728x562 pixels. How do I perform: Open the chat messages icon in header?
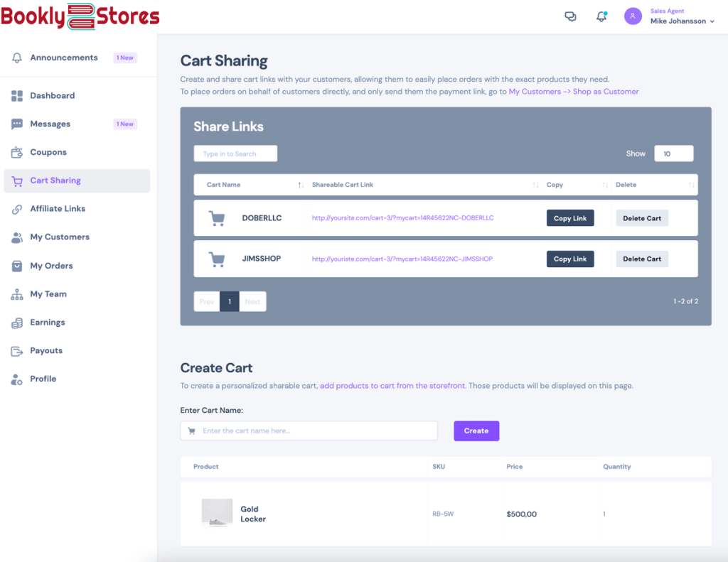(x=570, y=16)
